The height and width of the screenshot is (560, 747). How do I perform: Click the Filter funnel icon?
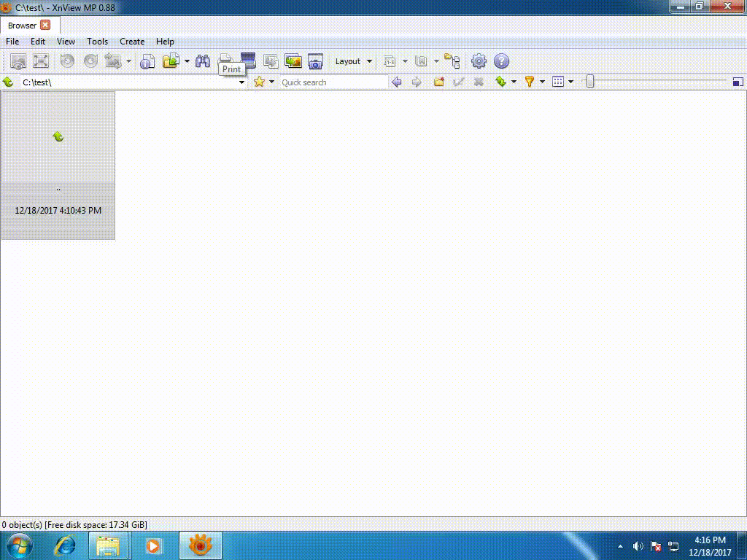530,82
